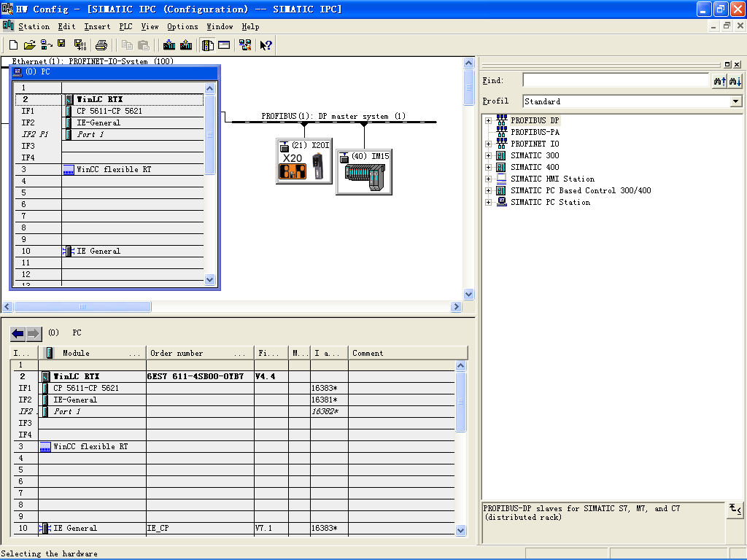
Task: Click the search-up binoculars icon
Action: coord(719,81)
